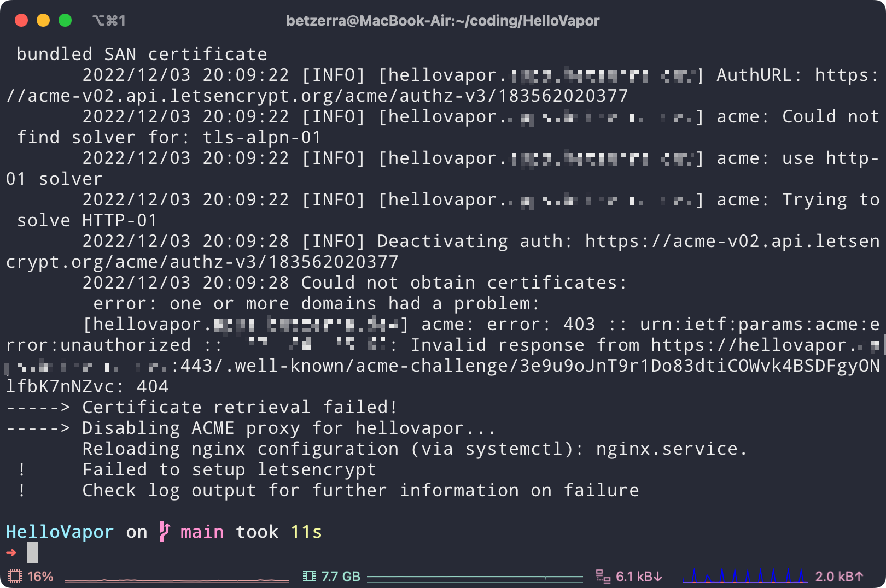Click 'error: one or more domains had a problem:'
The height and width of the screenshot is (588, 886).
tap(317, 303)
